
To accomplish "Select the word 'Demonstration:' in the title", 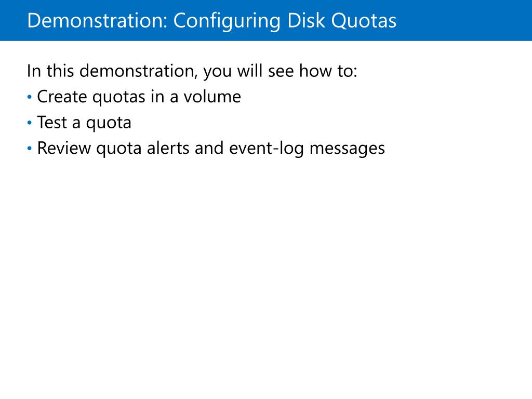I will click(97, 20).
